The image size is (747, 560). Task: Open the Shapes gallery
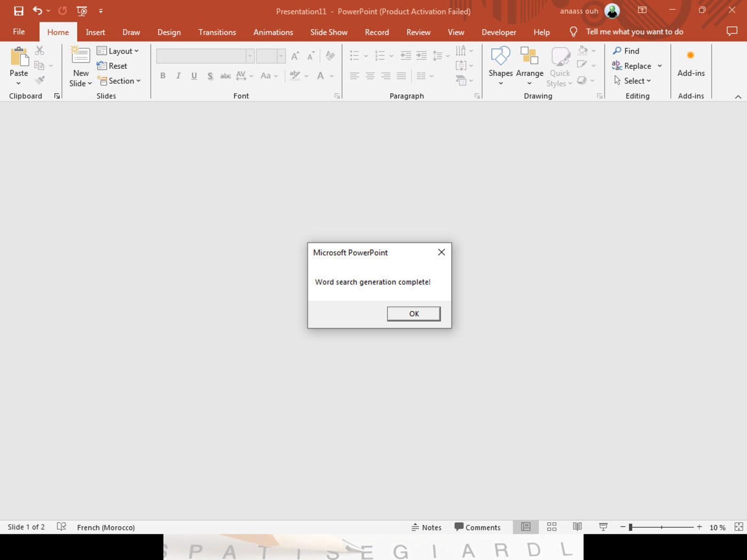(x=501, y=66)
